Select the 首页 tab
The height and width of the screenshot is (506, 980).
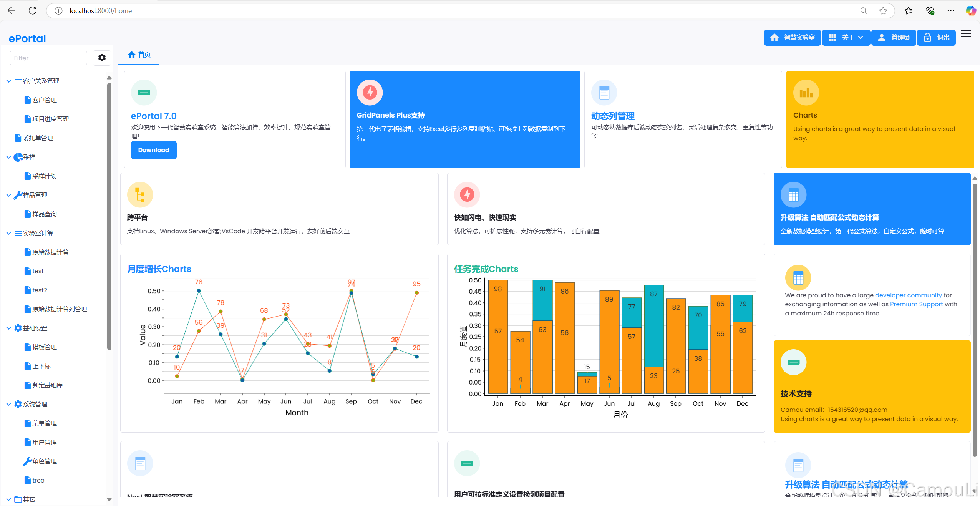click(139, 55)
